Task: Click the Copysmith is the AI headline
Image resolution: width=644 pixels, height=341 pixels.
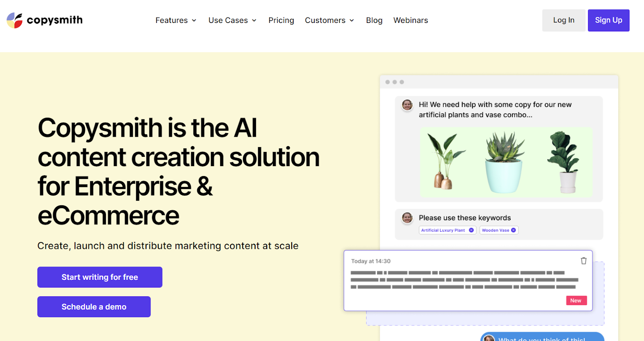Action: pyautogui.click(x=179, y=172)
